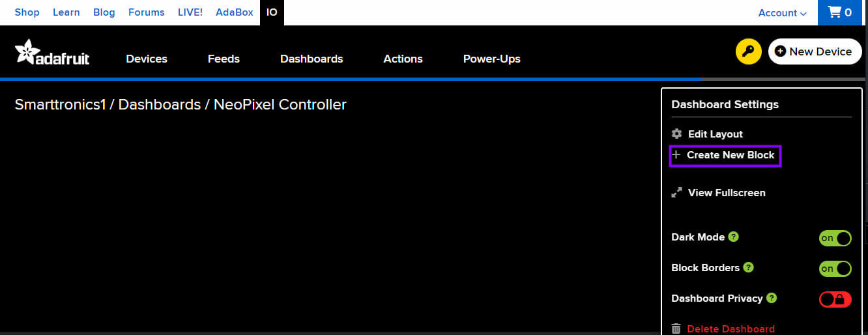
Task: Click the View Fullscreen arrows icon
Action: tap(677, 192)
